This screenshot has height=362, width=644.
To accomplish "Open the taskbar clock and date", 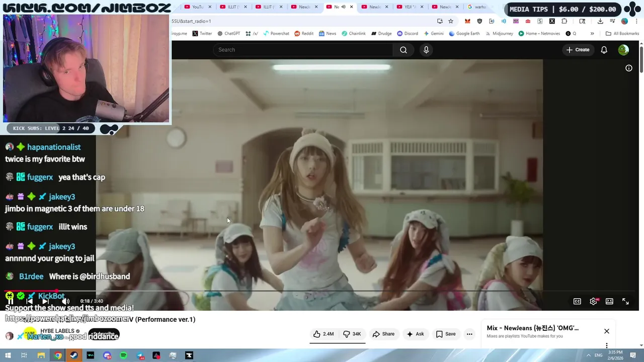I will coord(615,355).
